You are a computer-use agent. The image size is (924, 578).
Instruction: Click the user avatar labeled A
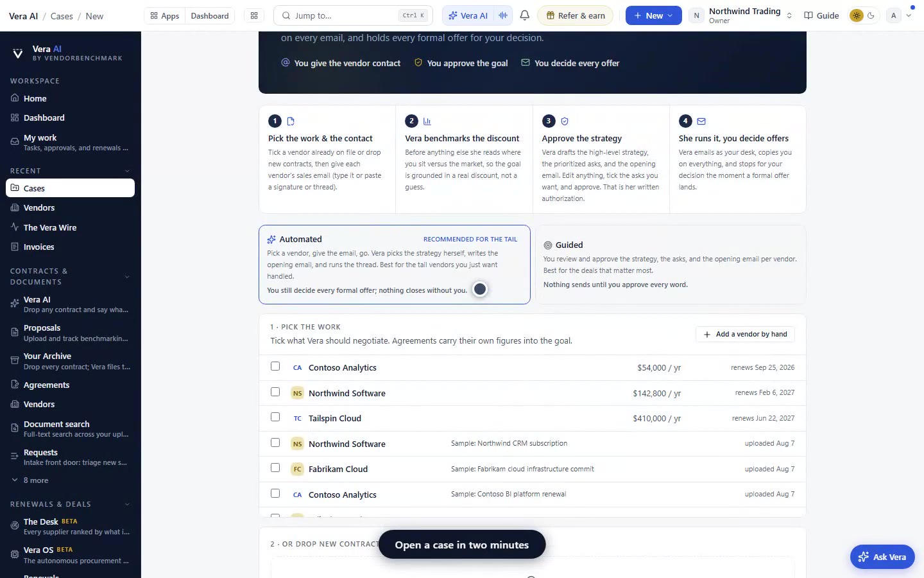(x=893, y=15)
